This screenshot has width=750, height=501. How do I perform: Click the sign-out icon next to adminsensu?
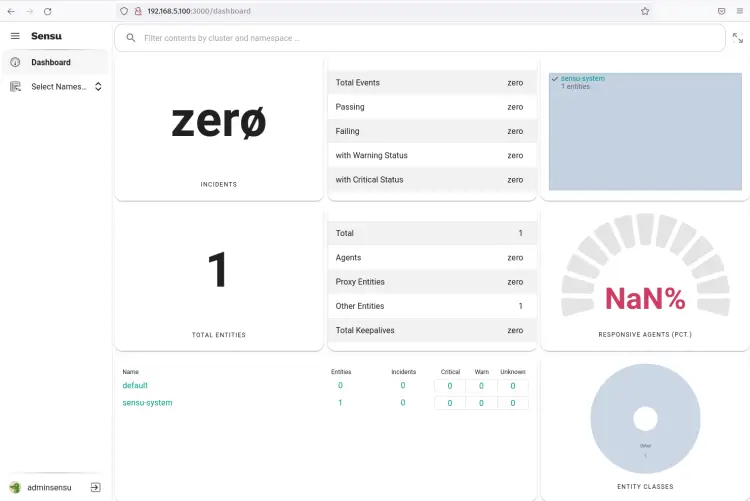95,487
